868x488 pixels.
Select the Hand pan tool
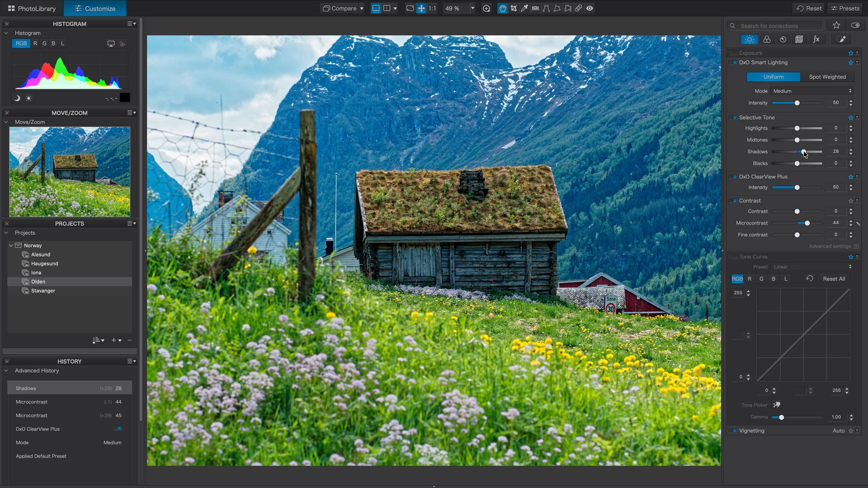click(502, 8)
